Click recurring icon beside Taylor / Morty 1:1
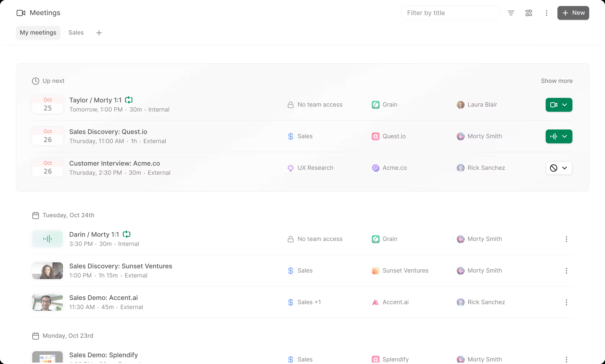The height and width of the screenshot is (364, 605). (x=129, y=100)
